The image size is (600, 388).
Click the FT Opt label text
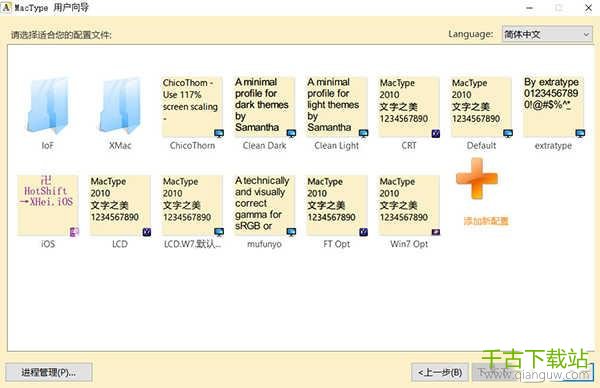coord(337,244)
